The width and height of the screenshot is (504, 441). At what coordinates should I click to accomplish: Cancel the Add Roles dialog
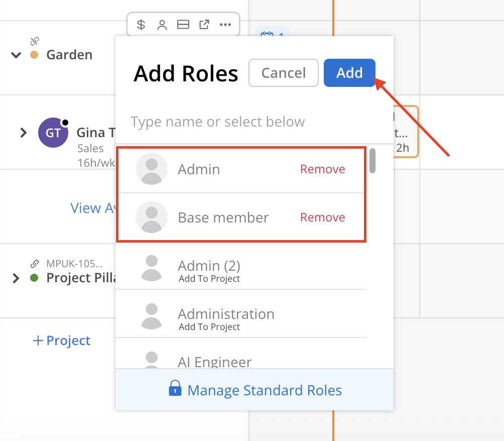(x=284, y=73)
